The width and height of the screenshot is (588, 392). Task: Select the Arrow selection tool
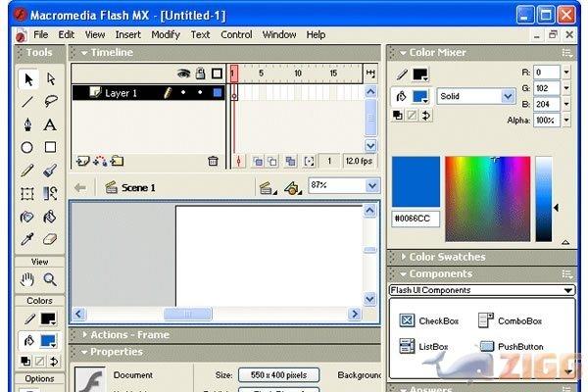28,79
